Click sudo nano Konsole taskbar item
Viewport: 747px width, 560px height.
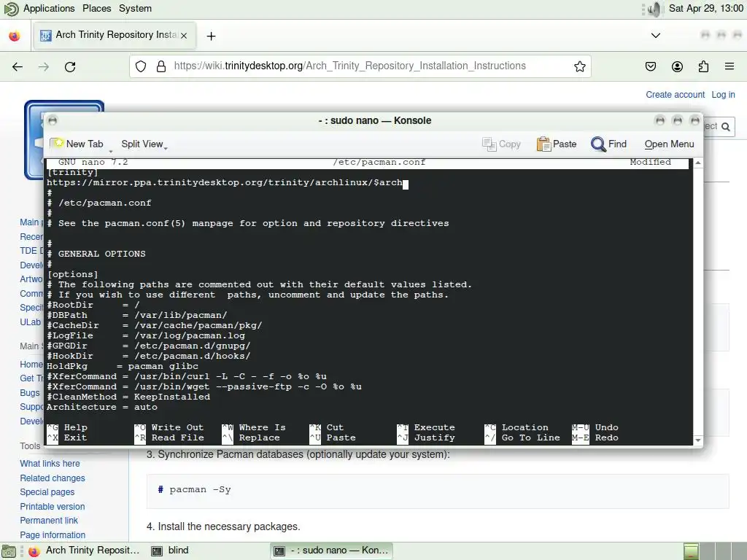click(332, 551)
